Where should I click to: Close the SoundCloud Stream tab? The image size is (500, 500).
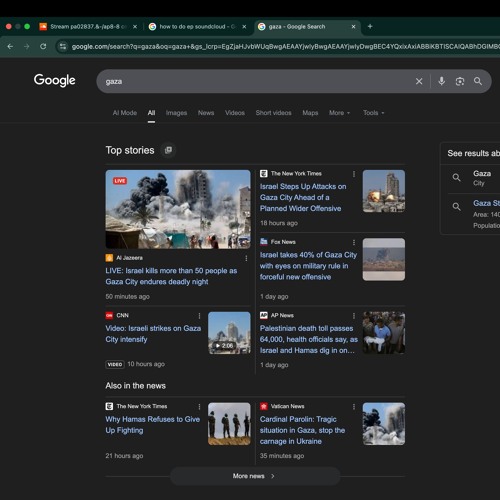135,27
